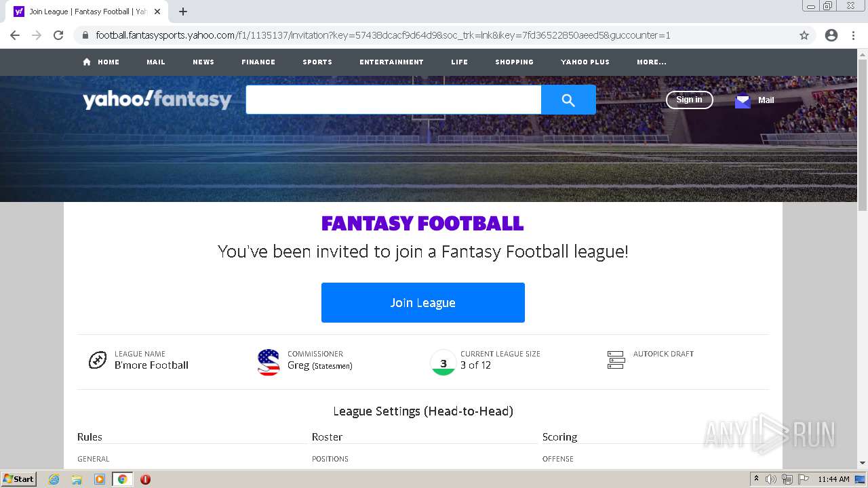This screenshot has height=488, width=868.
Task: Open the Mail envelope icon
Action: click(743, 100)
